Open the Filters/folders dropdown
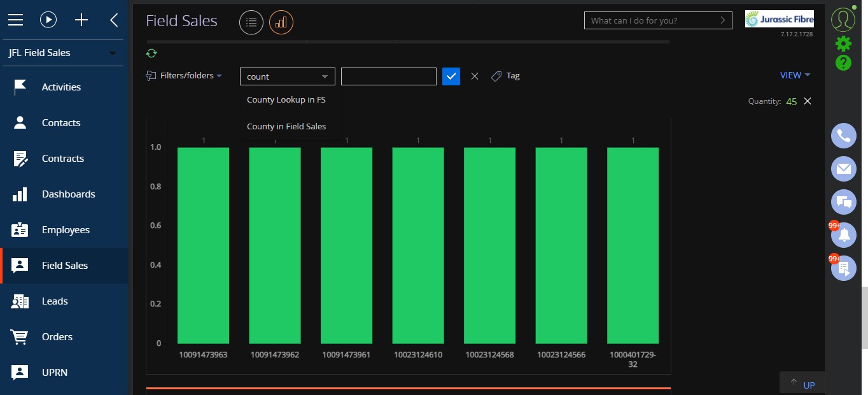Screen dimensions: 868x395 coord(185,76)
